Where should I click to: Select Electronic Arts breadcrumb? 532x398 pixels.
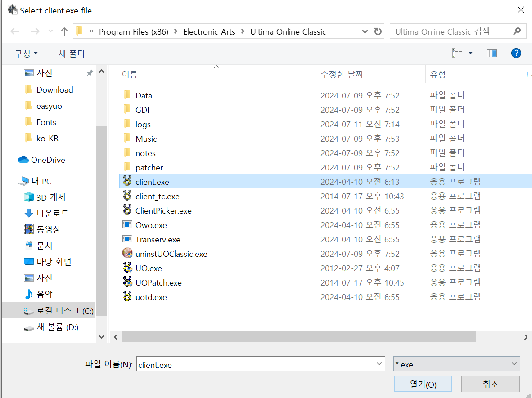tap(209, 32)
